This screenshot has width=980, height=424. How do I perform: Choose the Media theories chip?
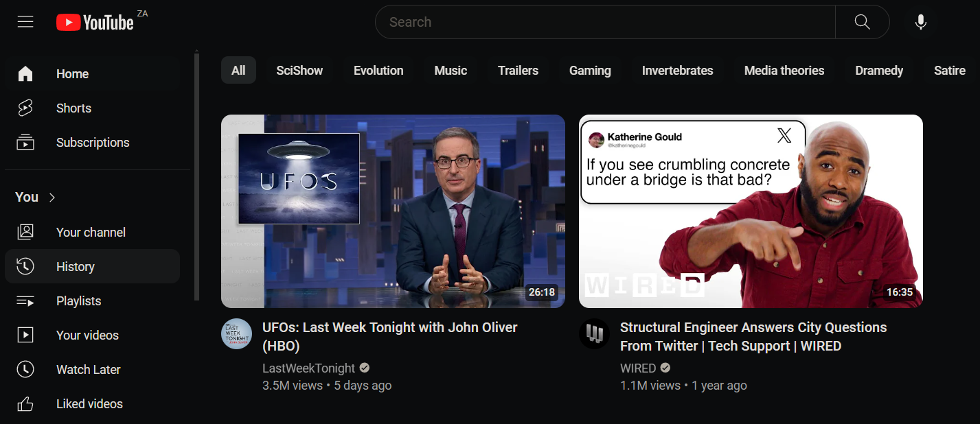coord(784,70)
